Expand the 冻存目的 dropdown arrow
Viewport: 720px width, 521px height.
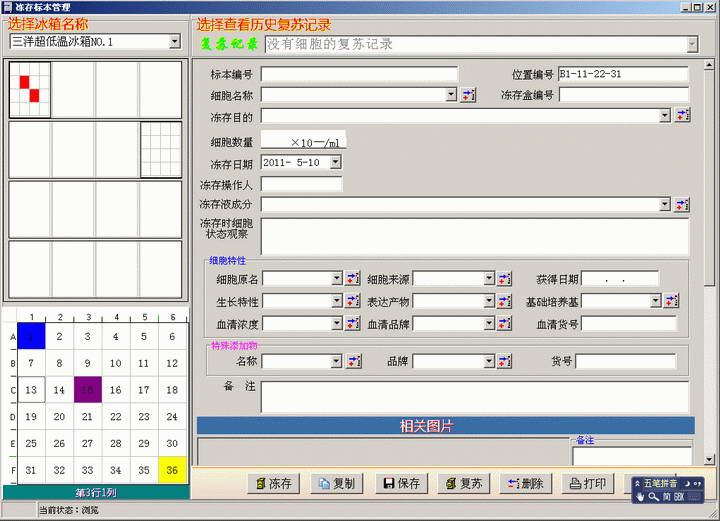point(664,115)
